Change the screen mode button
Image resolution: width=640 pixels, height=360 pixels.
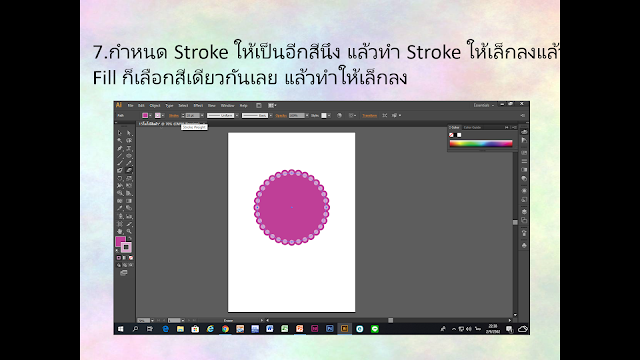coord(124,272)
